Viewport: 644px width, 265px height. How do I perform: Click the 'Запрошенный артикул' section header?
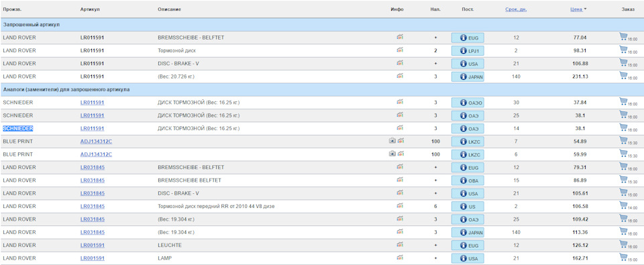[x=32, y=25]
